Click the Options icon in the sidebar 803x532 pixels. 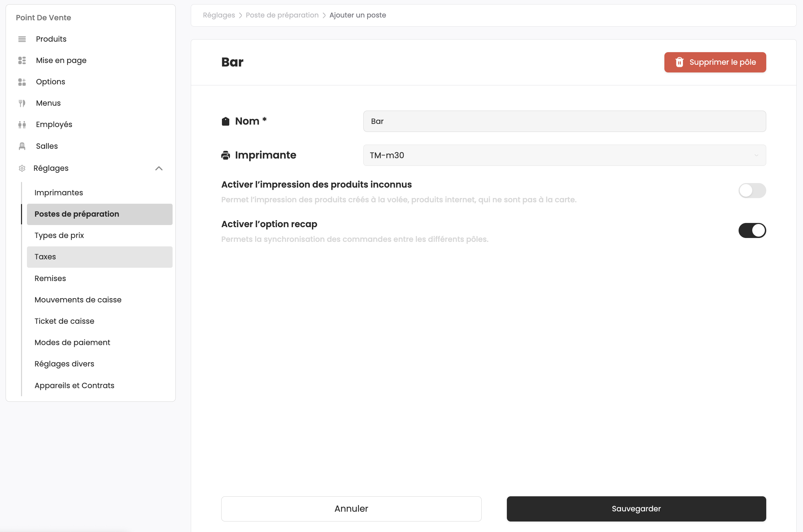[x=22, y=82]
